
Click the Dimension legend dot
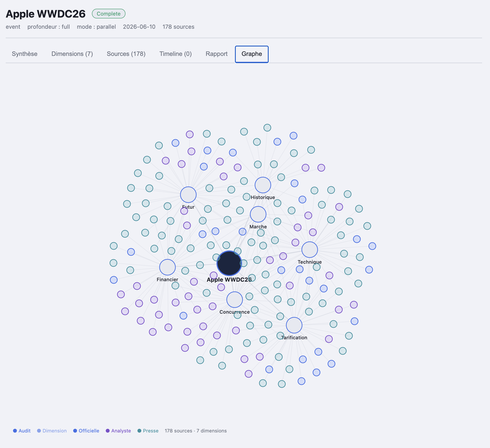pos(39,431)
